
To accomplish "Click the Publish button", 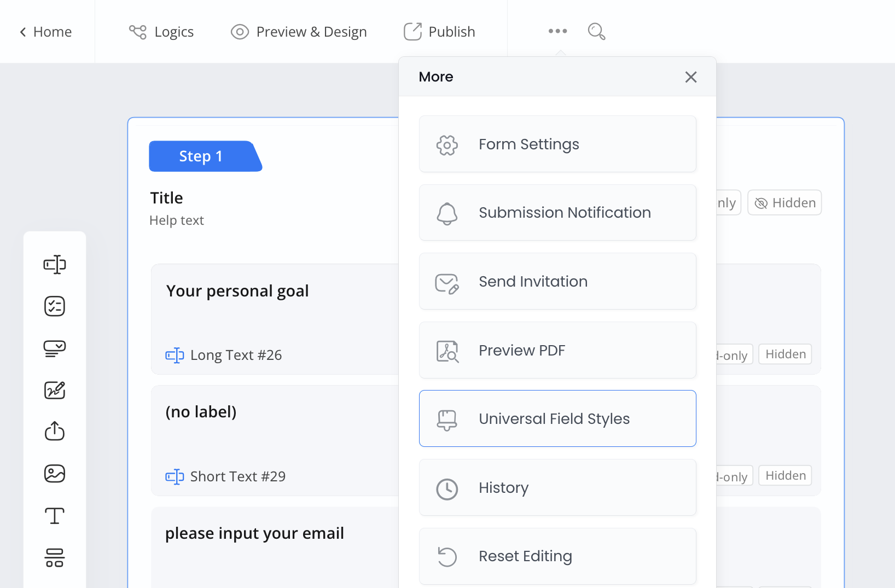I will point(439,32).
